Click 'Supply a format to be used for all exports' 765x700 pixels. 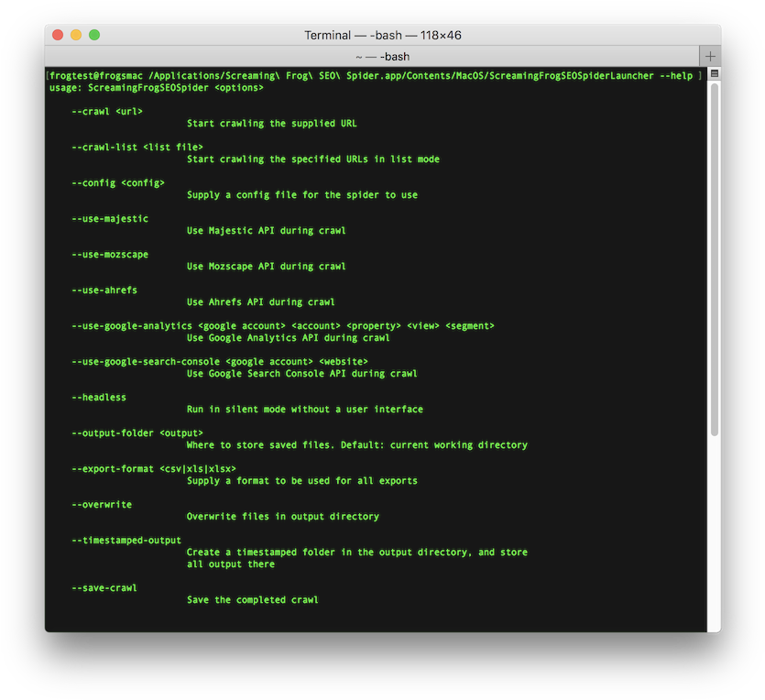[x=302, y=480]
